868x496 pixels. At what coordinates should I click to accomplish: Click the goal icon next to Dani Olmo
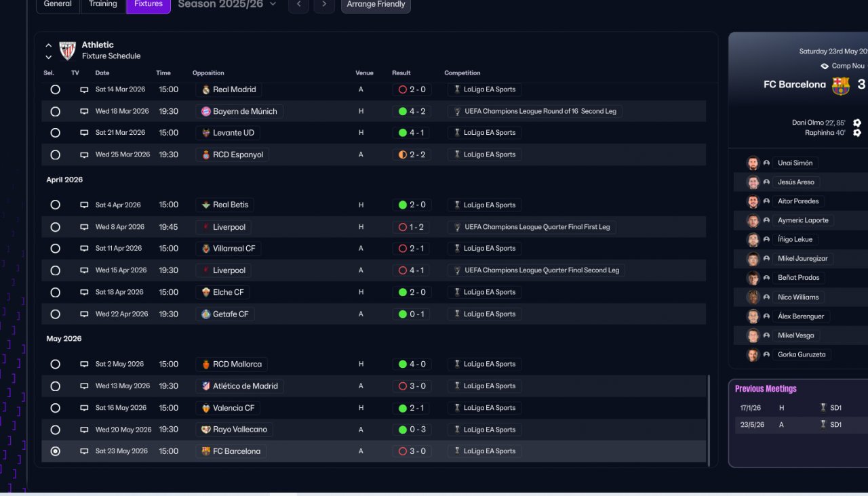[x=857, y=123]
